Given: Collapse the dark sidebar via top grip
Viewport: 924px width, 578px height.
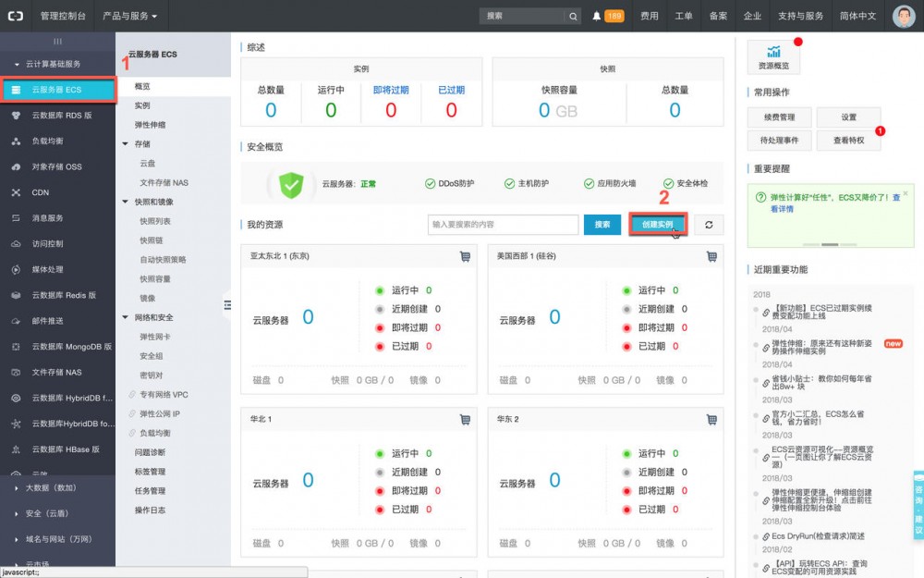Looking at the screenshot, I should (57, 42).
